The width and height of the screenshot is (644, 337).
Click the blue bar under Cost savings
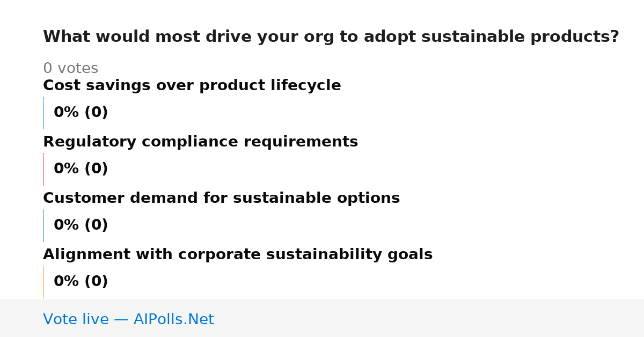point(43,113)
